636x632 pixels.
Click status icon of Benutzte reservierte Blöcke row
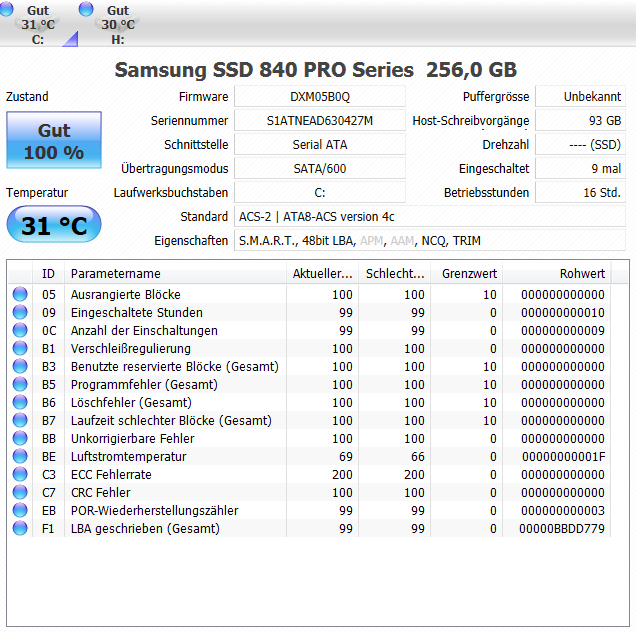(x=20, y=366)
